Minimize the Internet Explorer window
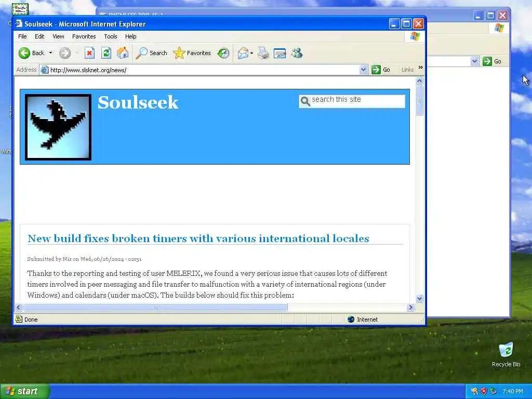The width and height of the screenshot is (532, 399). (394, 24)
